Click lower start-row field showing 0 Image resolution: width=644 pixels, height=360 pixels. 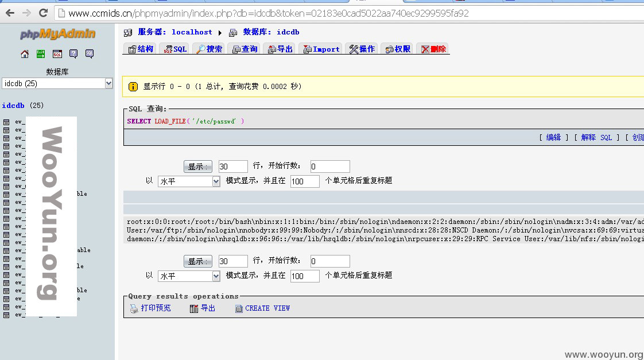coord(330,261)
